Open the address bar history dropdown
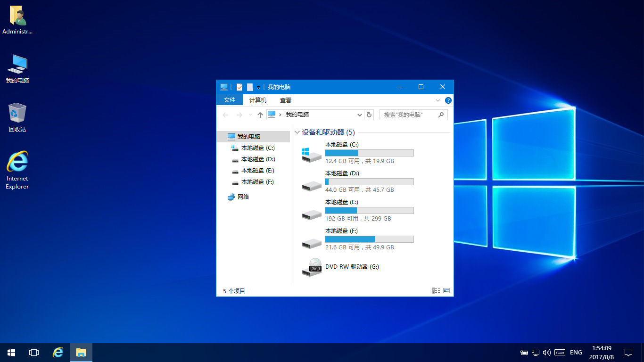The height and width of the screenshot is (362, 644). [360, 115]
